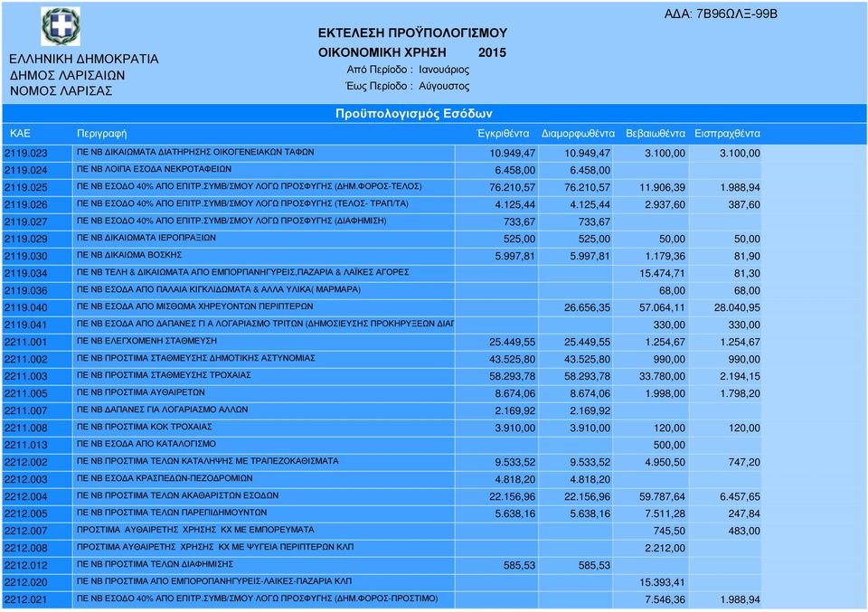Image resolution: width=868 pixels, height=612 pixels.
Task: Click value 4.950,50 in row 2212.002
Action: coord(665,463)
